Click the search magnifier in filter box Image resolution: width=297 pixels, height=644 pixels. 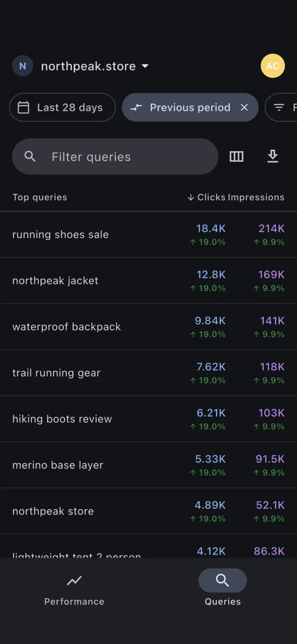coord(30,156)
